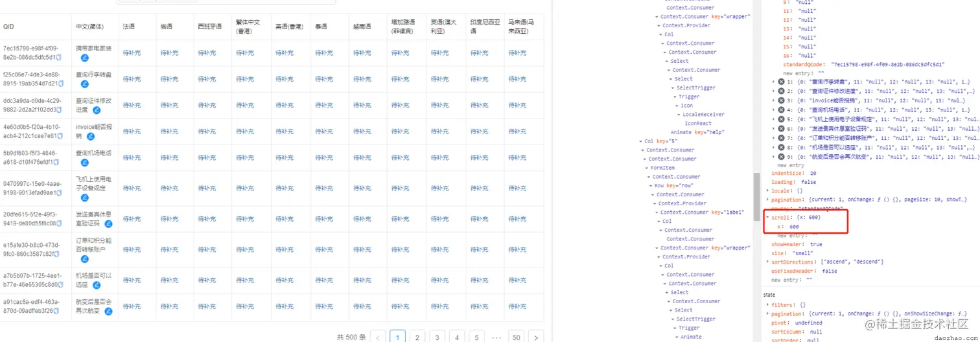Click 待补充 in 法语 column for 携带家电家装
The height and width of the screenshot is (342, 980).
[132, 53]
